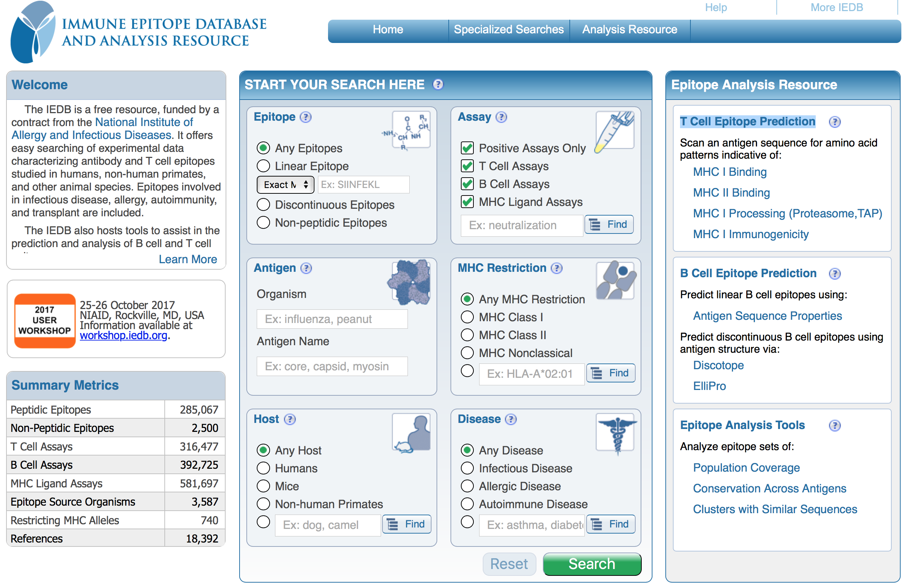Select MHC Class II restriction
The height and width of the screenshot is (588, 906).
click(467, 335)
